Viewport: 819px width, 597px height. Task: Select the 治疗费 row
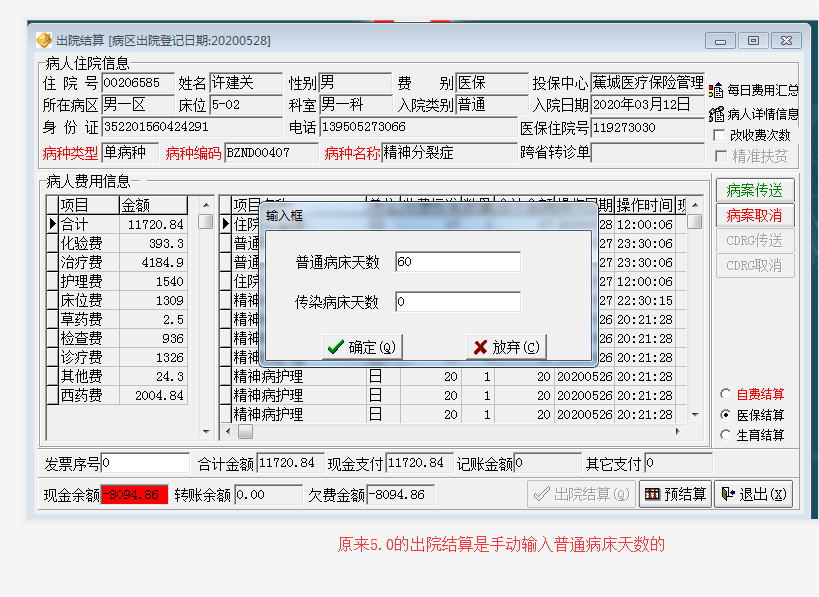[x=117, y=262]
